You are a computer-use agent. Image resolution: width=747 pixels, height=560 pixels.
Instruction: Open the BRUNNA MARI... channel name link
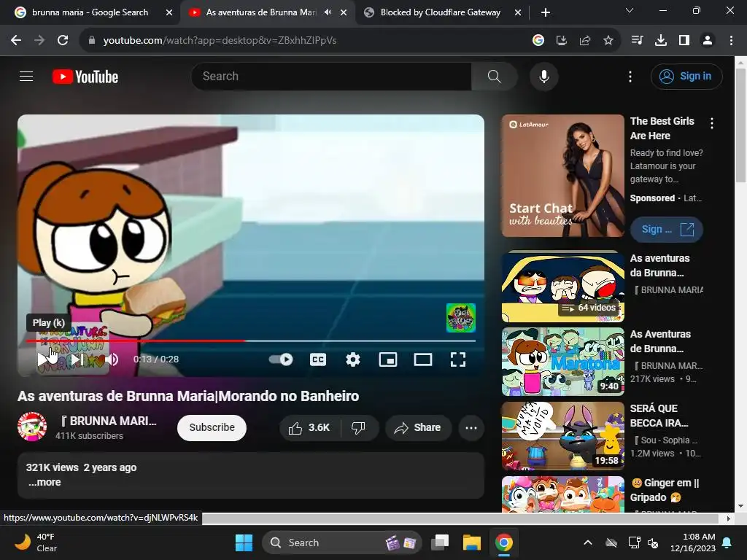click(x=109, y=421)
